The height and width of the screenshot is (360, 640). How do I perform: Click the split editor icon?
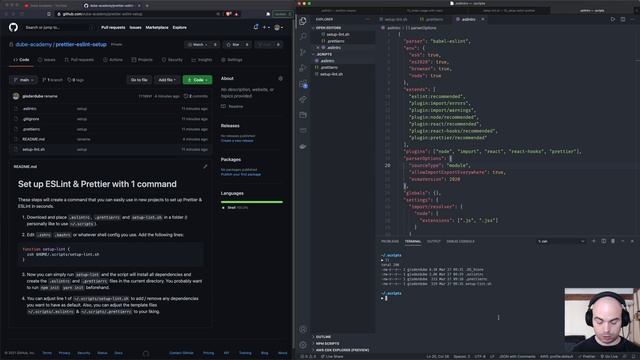tap(623, 19)
